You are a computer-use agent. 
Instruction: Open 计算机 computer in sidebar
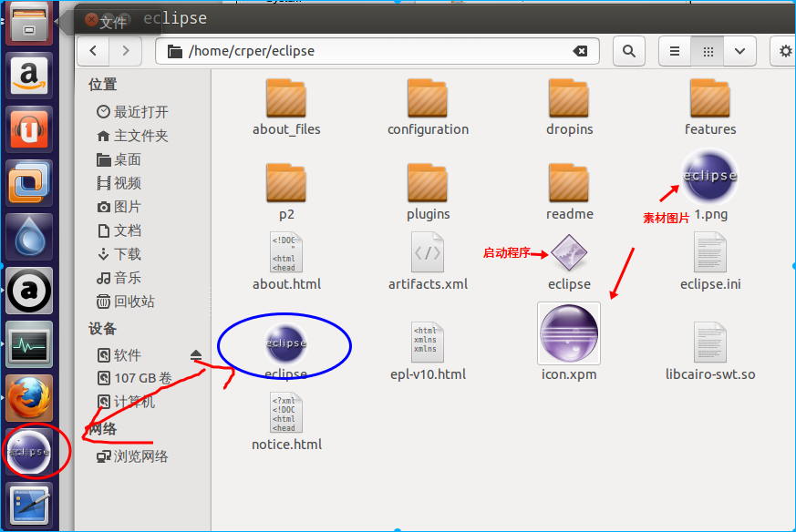point(127,402)
